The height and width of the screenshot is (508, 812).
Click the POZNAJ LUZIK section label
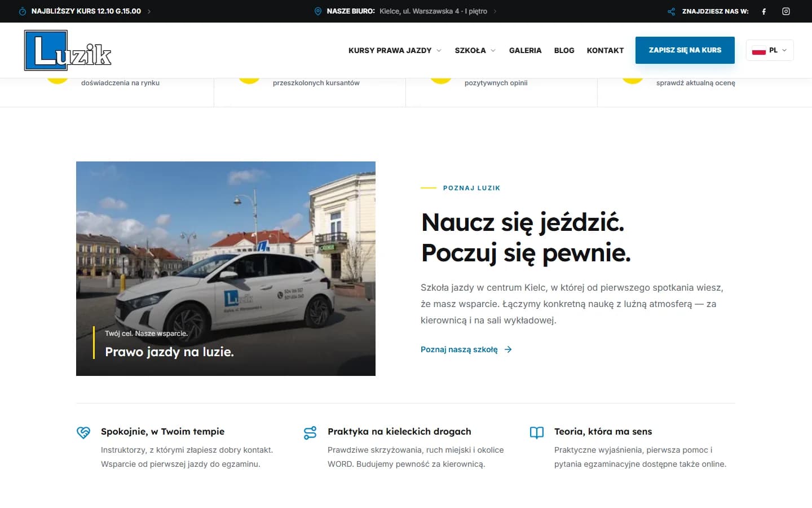pos(471,188)
